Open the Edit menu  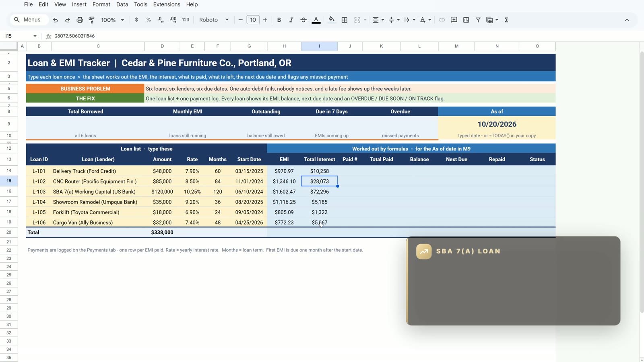[43, 4]
